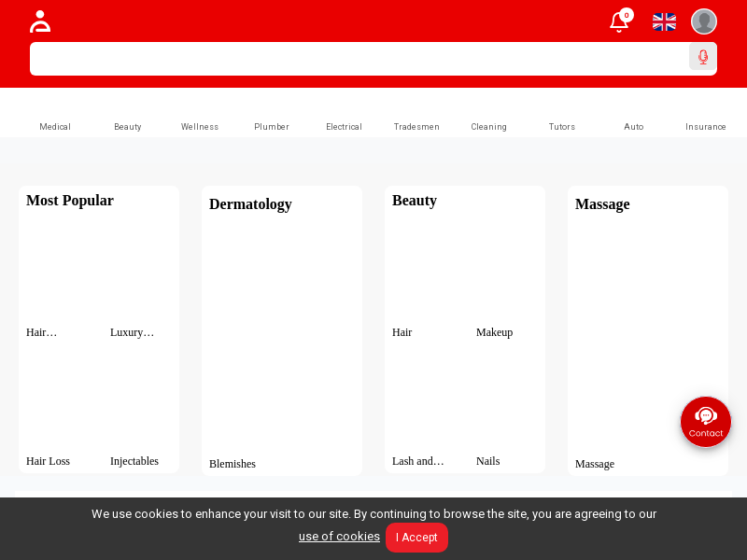Open the notifications bell

pos(618,22)
